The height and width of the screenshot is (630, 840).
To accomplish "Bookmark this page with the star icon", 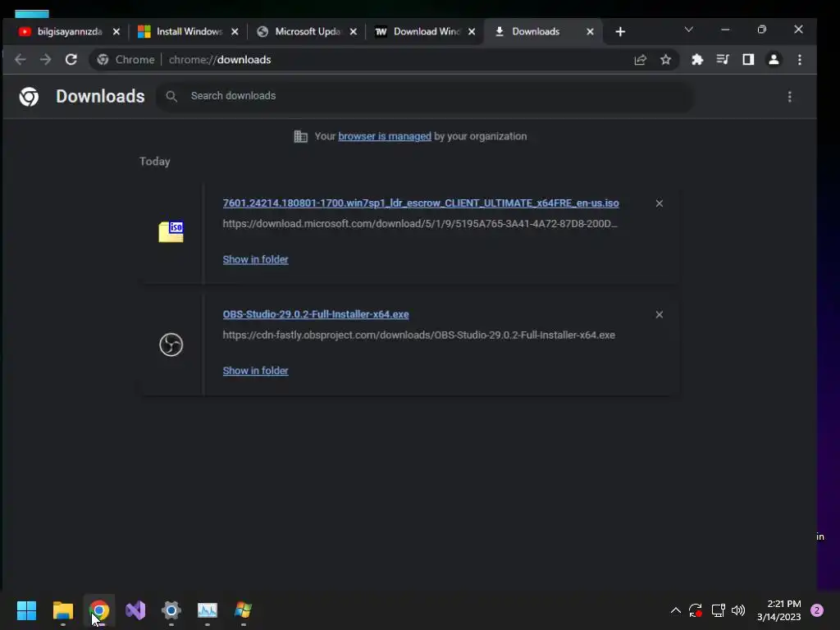I will coord(665,59).
